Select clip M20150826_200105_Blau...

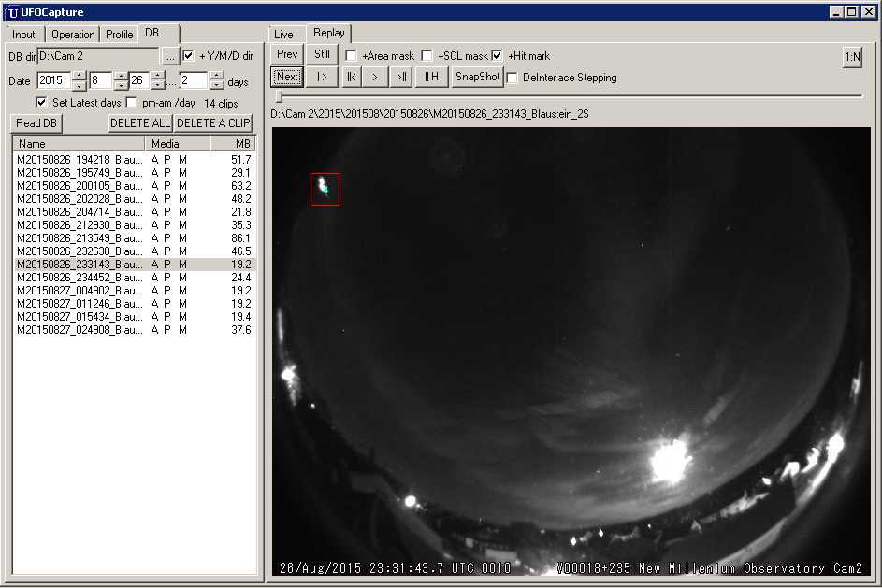tap(135, 185)
